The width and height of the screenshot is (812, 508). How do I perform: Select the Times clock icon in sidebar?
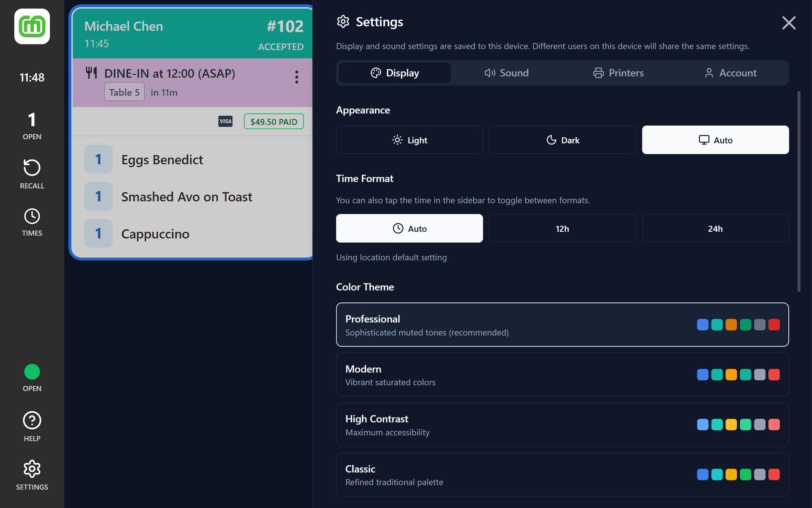pos(32,216)
